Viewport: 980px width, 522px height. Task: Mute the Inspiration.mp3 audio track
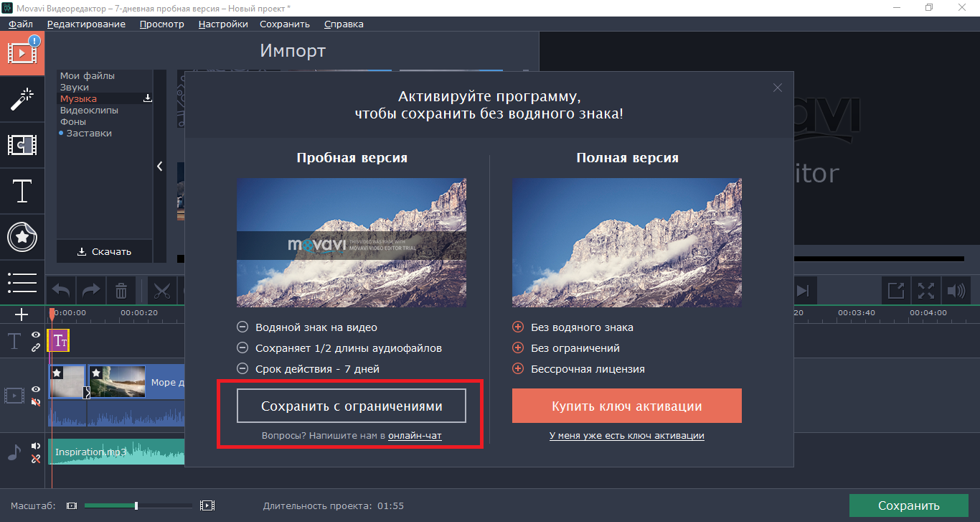36,447
